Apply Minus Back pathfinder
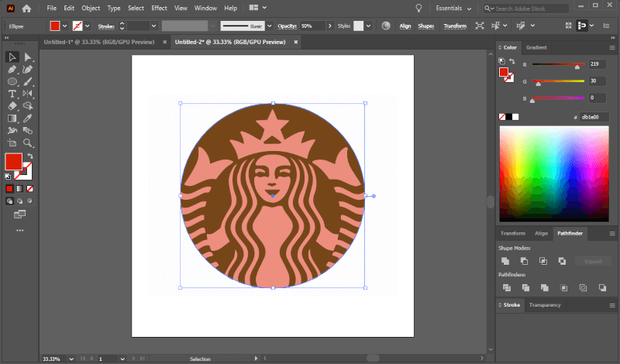This screenshot has width=620, height=364. 602,288
